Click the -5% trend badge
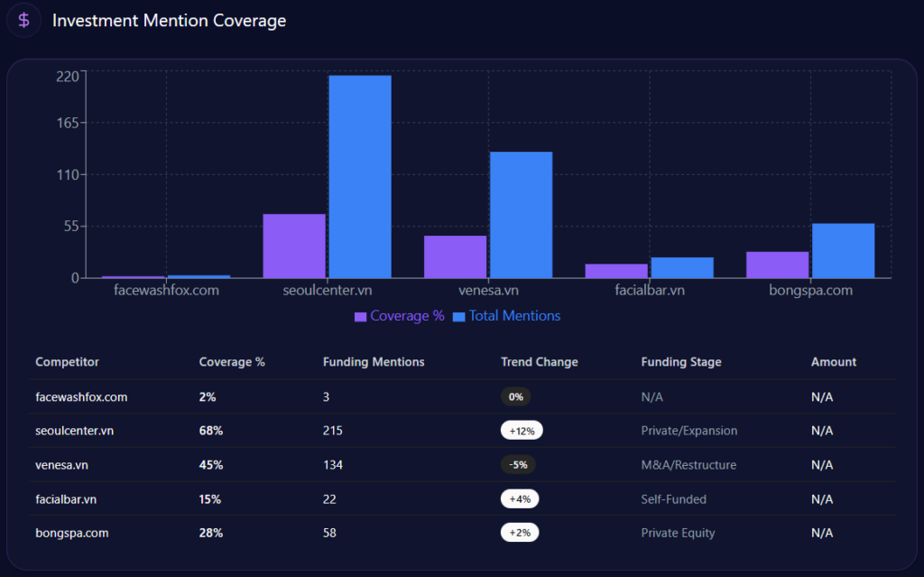 (519, 465)
